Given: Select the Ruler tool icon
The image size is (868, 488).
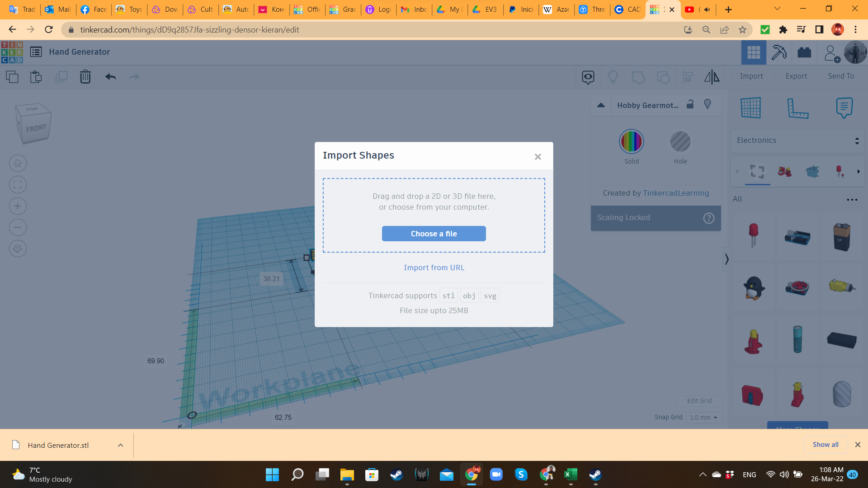Looking at the screenshot, I should pyautogui.click(x=797, y=108).
